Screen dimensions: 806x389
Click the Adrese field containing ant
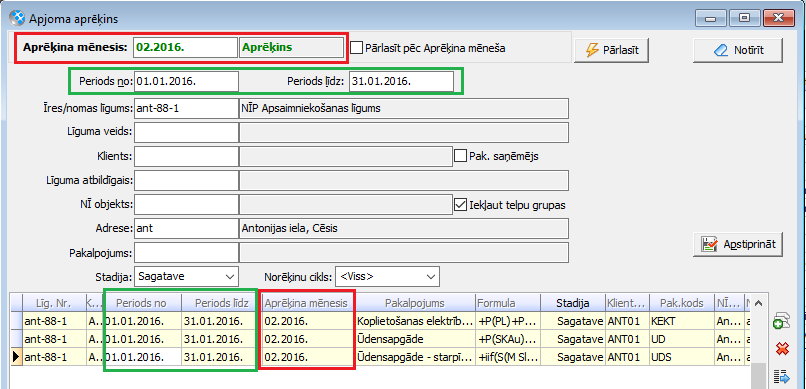186,229
